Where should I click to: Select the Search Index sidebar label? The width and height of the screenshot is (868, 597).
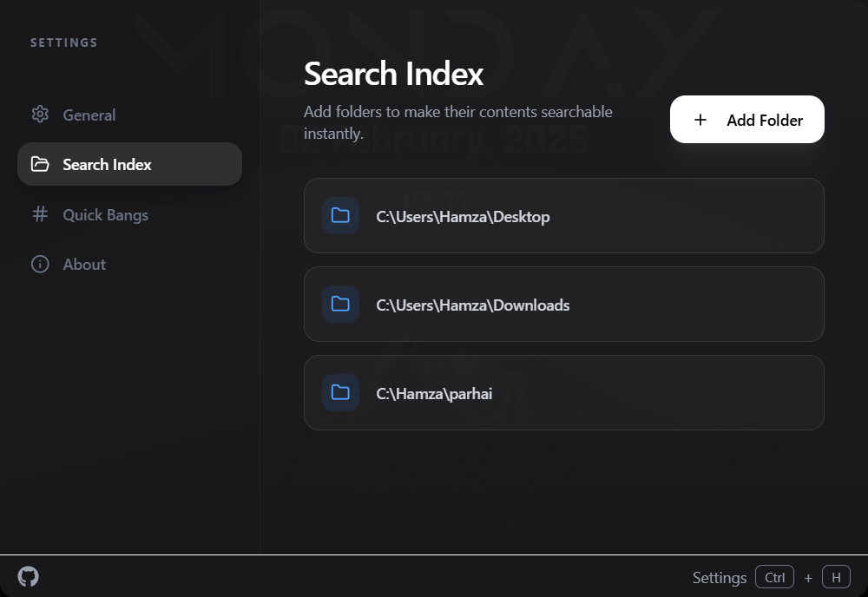pos(107,164)
